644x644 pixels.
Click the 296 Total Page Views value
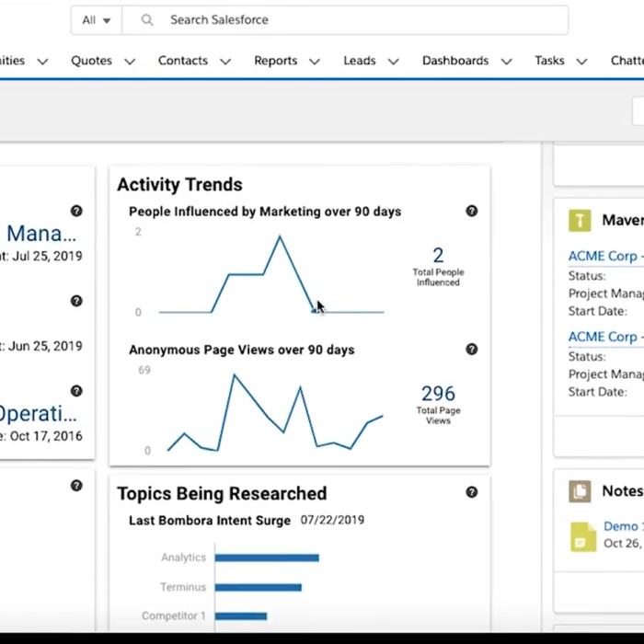tap(438, 394)
